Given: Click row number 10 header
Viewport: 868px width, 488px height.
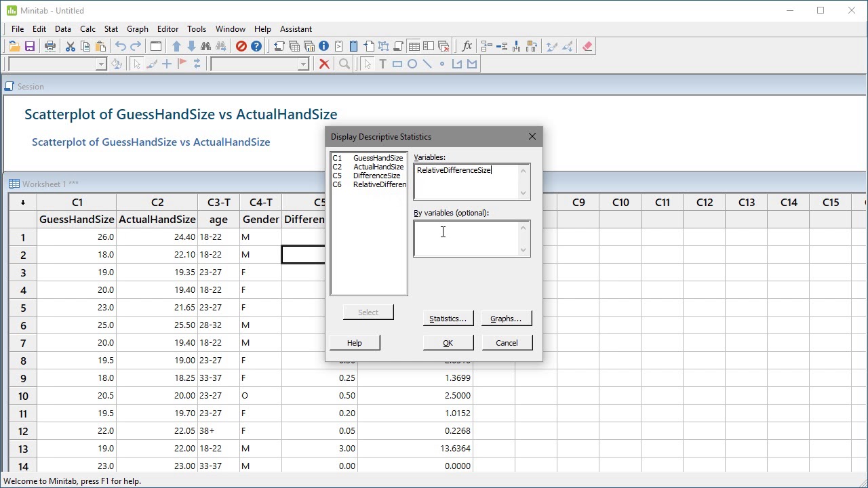Looking at the screenshot, I should (x=23, y=396).
